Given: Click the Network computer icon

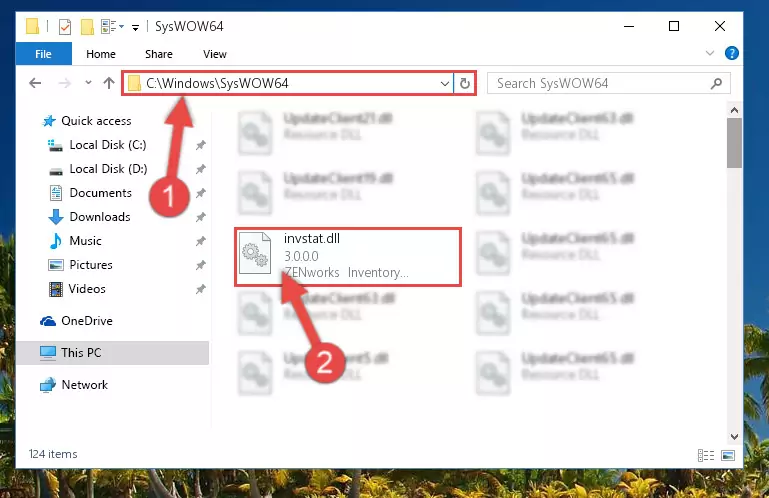Looking at the screenshot, I should [48, 385].
